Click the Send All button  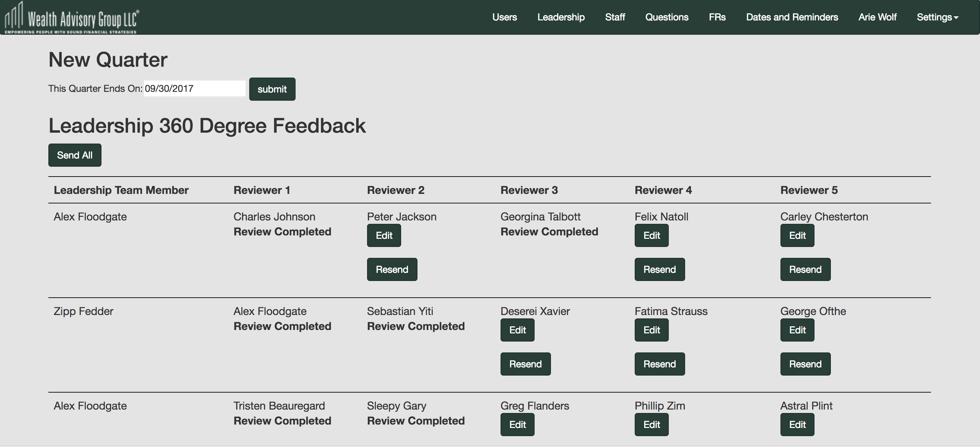coord(75,155)
